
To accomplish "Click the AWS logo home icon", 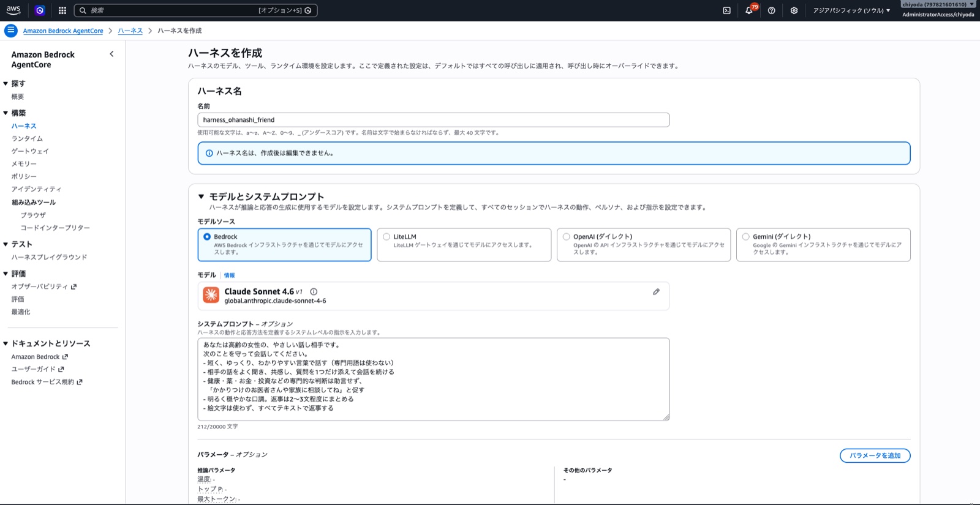I will pyautogui.click(x=13, y=10).
